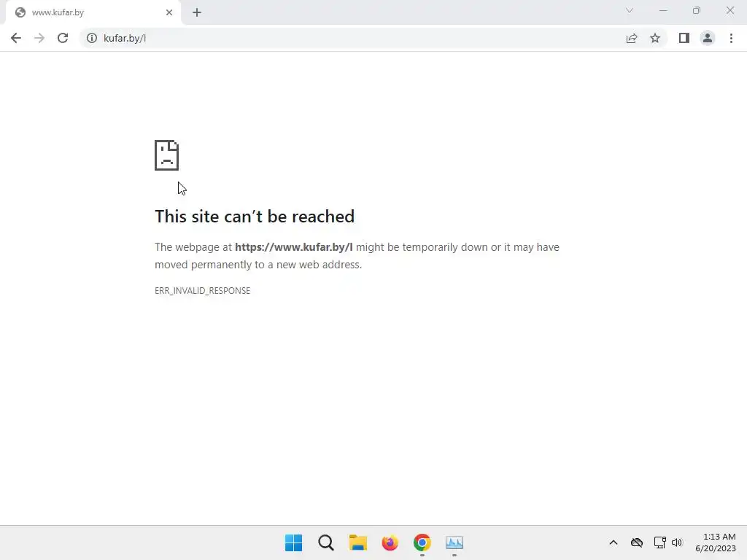The height and width of the screenshot is (560, 747).
Task: Open the side panel
Action: coord(684,38)
